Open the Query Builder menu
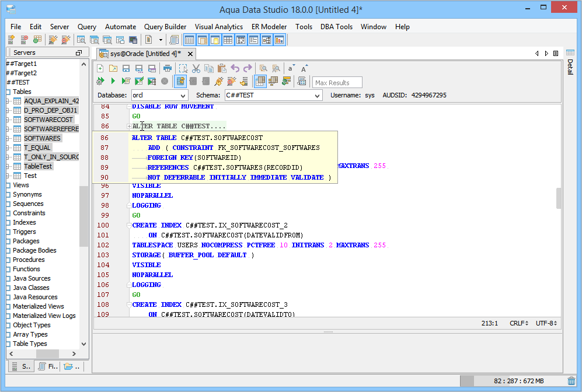The width and height of the screenshot is (582, 392). (x=165, y=27)
